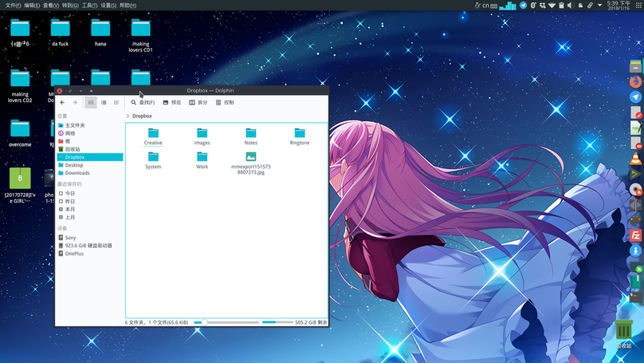Select Desktop in places panel

pyautogui.click(x=90, y=165)
